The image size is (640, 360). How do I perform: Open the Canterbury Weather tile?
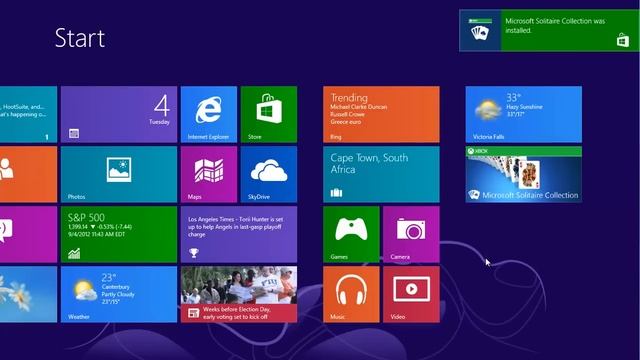pos(119,294)
